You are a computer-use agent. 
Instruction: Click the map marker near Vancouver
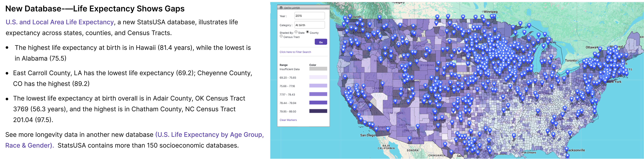coord(350,16)
